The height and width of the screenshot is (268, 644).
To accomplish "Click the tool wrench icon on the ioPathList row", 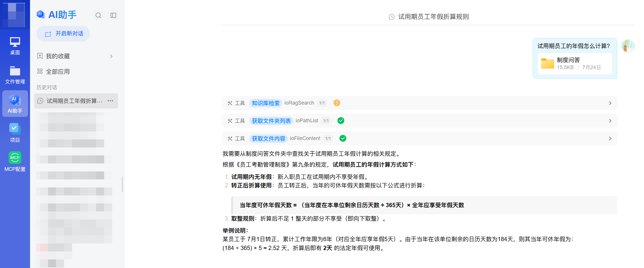I will 230,121.
